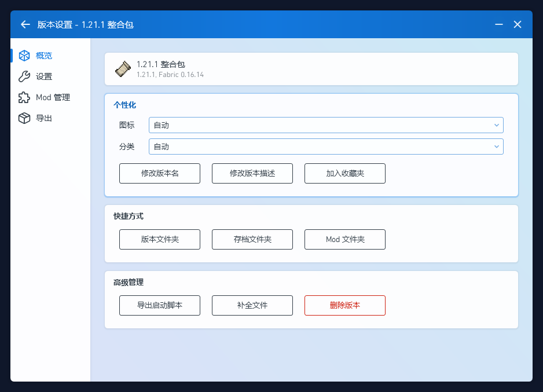The height and width of the screenshot is (392, 543).
Task: Close the 版本设置 window
Action: (518, 24)
